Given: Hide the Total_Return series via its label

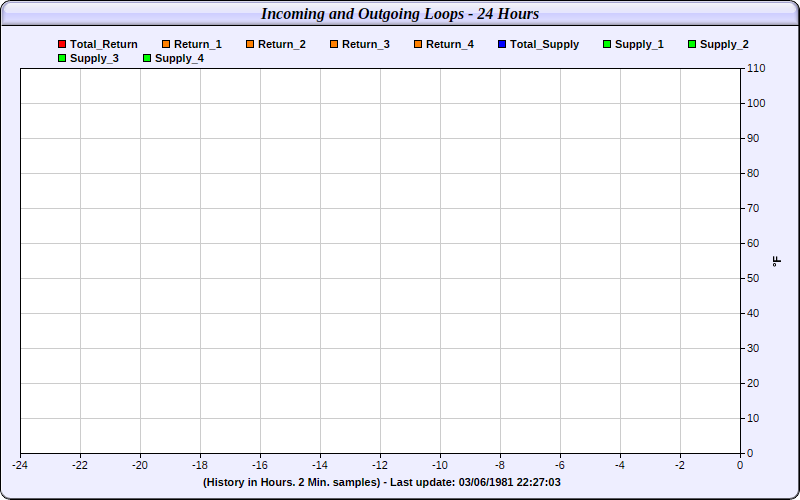Looking at the screenshot, I should coord(104,45).
